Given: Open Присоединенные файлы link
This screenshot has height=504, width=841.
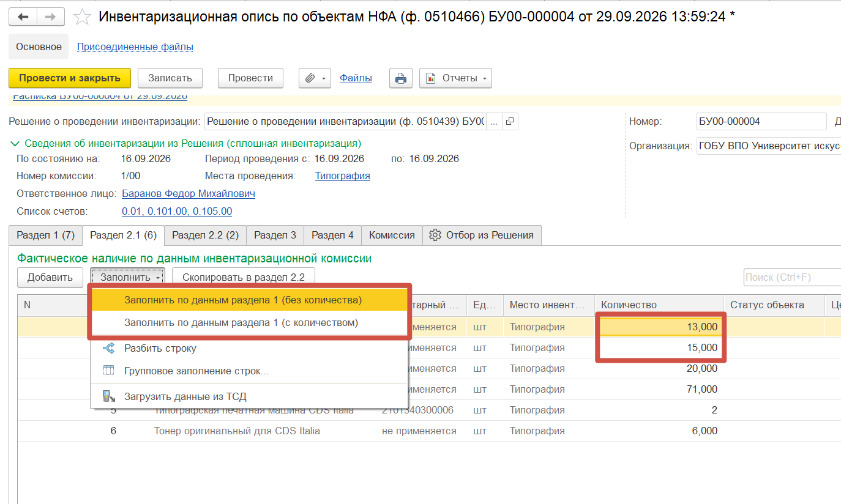Looking at the screenshot, I should [x=135, y=46].
